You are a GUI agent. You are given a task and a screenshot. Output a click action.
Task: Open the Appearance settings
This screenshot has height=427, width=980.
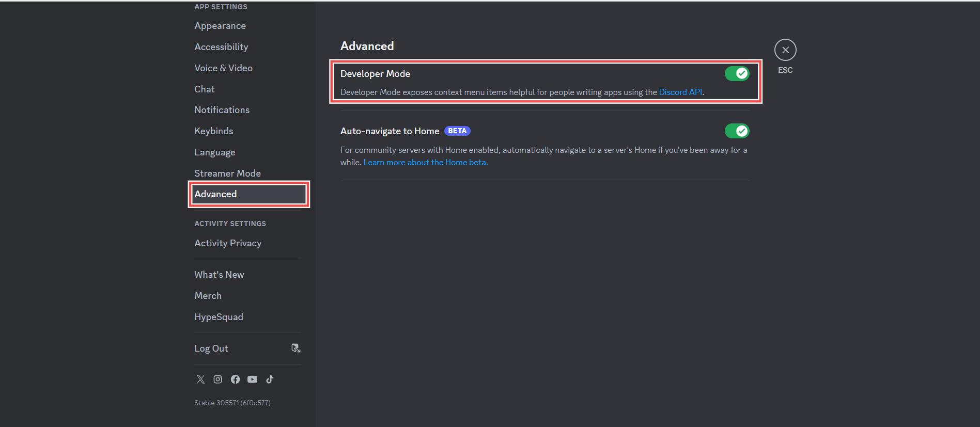[x=220, y=25]
